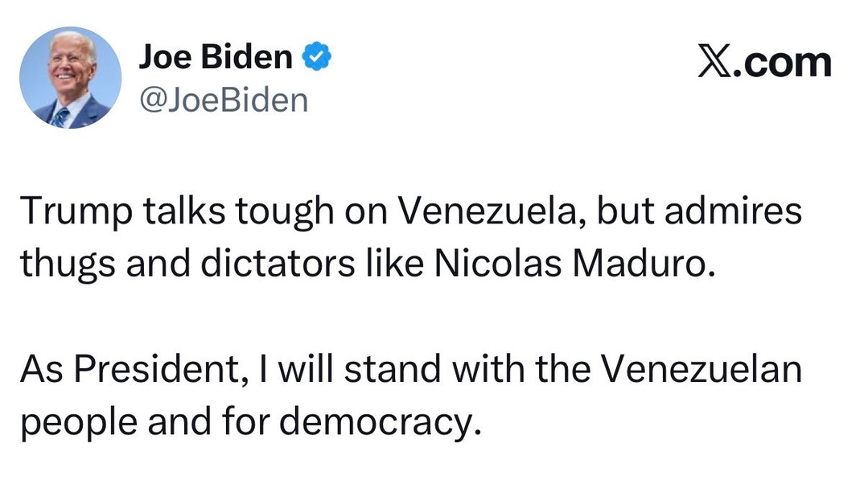This screenshot has height=492, width=868.
Task: Click the name "Nicolas Maduro" in the tweet
Action: point(574,264)
